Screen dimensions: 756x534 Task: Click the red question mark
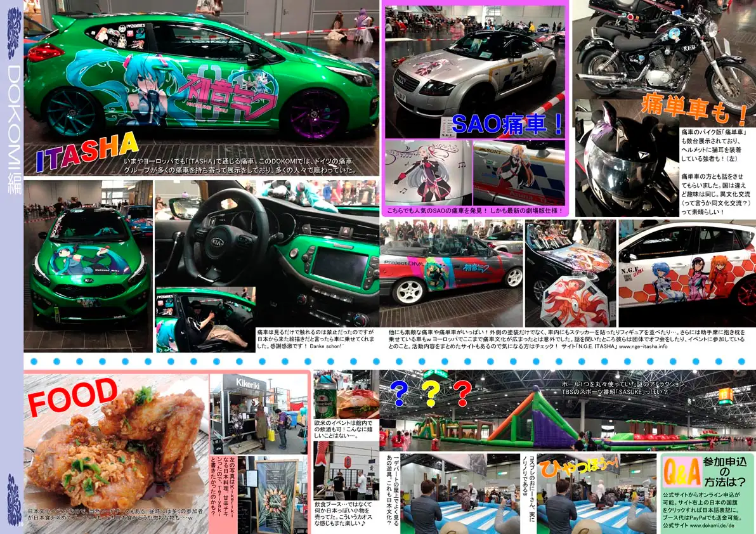[x=462, y=394]
